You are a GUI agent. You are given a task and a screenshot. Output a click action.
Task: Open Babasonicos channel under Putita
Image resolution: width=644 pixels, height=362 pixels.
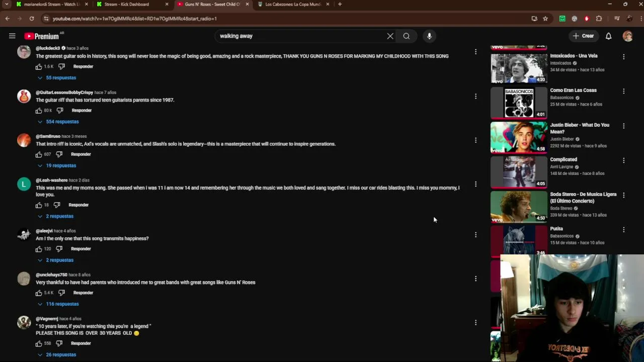point(562,236)
